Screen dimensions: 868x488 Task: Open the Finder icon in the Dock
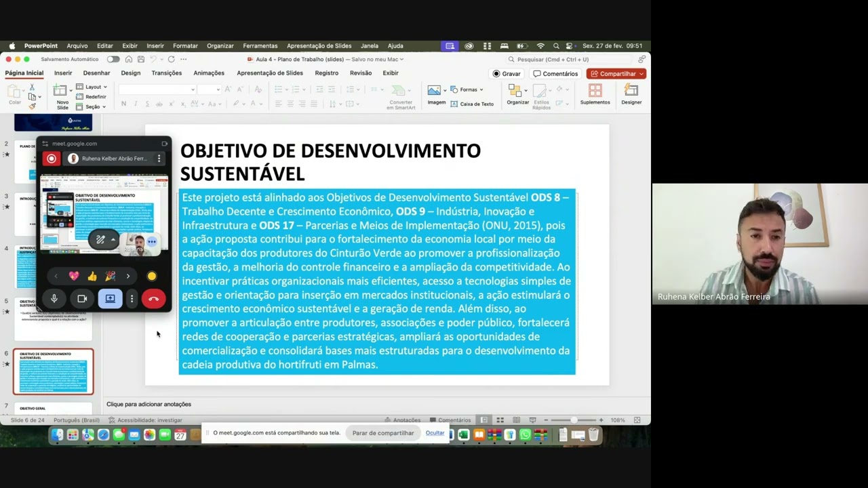coord(57,435)
